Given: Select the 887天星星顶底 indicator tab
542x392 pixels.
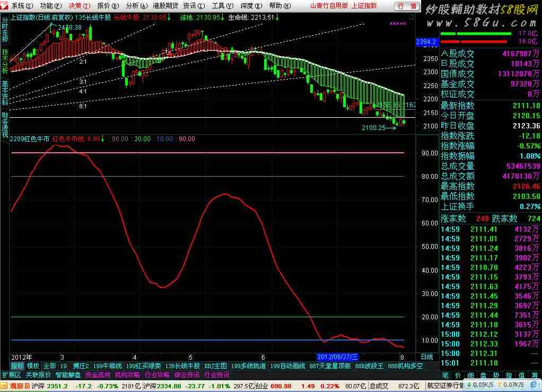Looking at the screenshot, I should pos(330,366).
